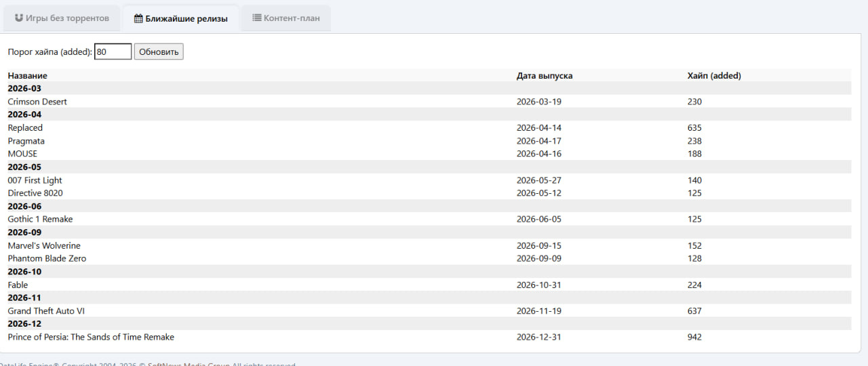Click the "2026-04" month group header
Viewport: 868px width, 366px height.
click(x=24, y=115)
